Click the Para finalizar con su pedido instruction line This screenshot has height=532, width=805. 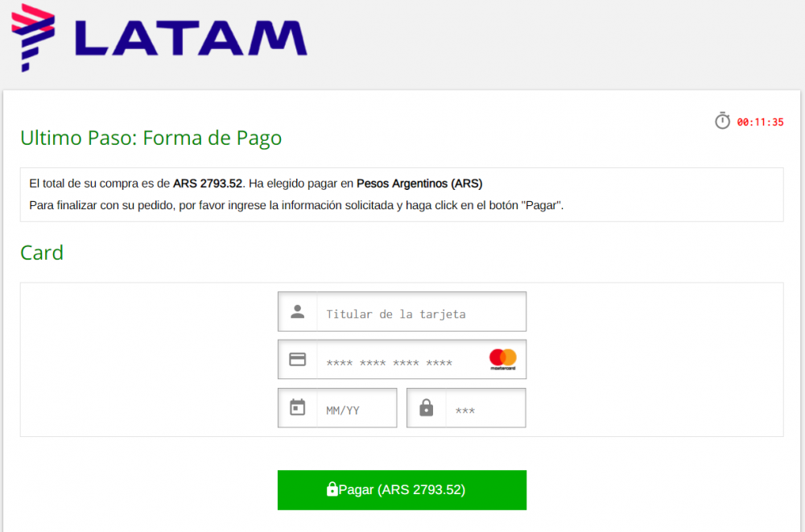point(296,205)
